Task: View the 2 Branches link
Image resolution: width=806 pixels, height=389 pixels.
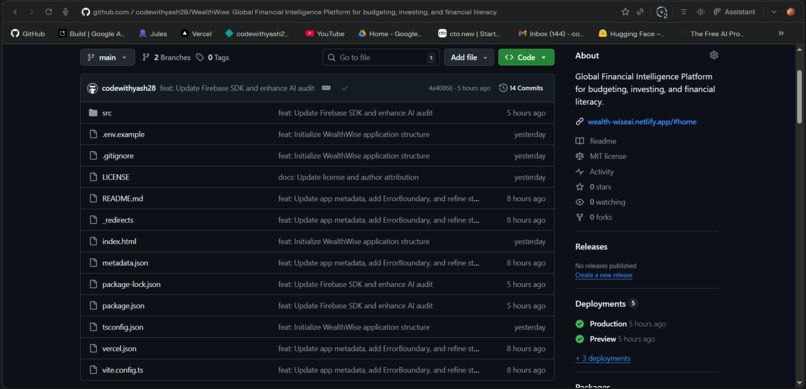Action: coord(166,58)
